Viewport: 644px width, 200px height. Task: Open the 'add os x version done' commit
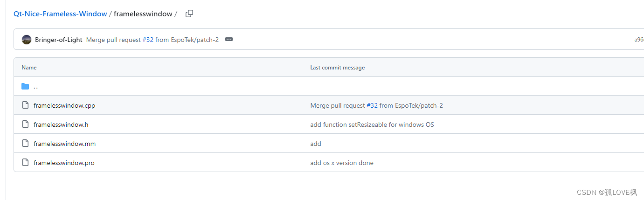point(341,163)
